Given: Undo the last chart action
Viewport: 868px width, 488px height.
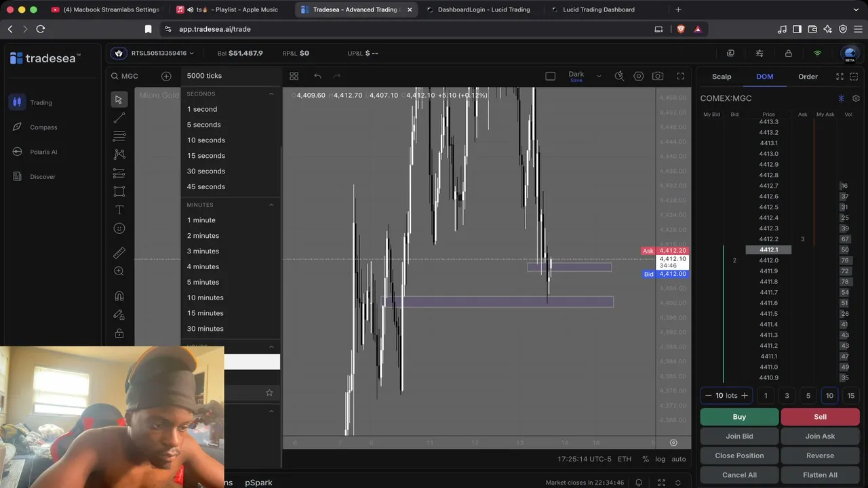Looking at the screenshot, I should 317,76.
